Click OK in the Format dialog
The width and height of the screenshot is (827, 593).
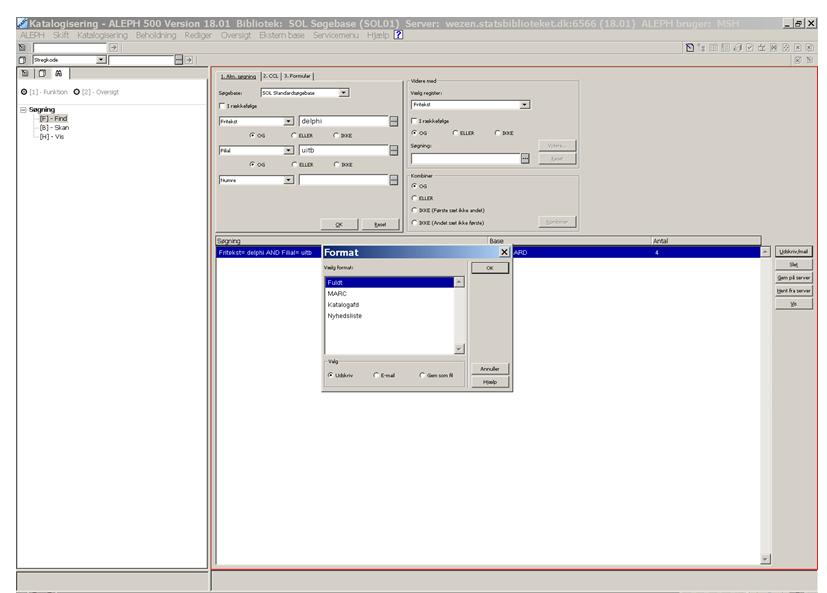tap(489, 268)
